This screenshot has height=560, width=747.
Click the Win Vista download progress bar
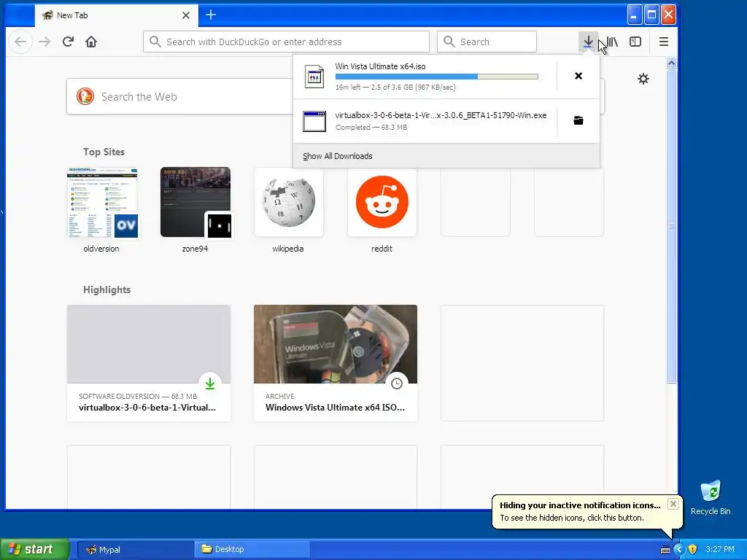(x=437, y=77)
